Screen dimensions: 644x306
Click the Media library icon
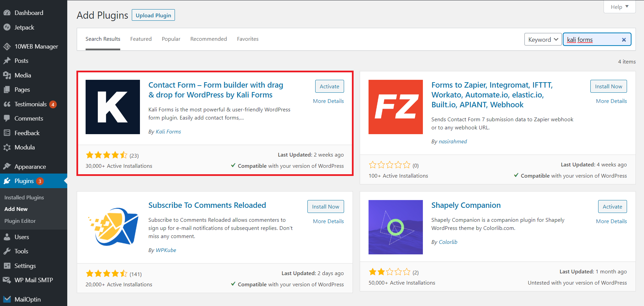pyautogui.click(x=7, y=75)
